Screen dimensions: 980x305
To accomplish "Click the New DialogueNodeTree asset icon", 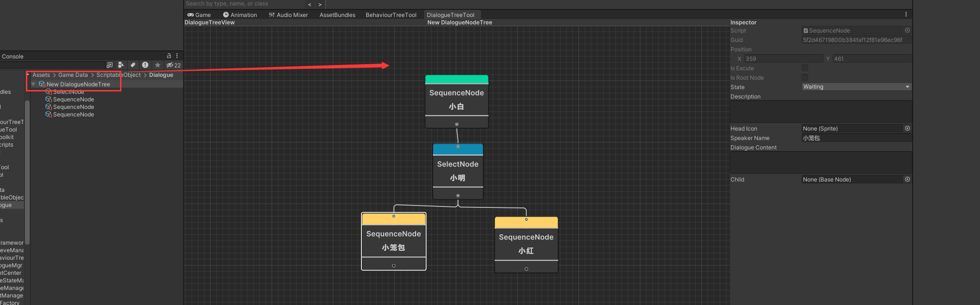I will click(x=42, y=84).
